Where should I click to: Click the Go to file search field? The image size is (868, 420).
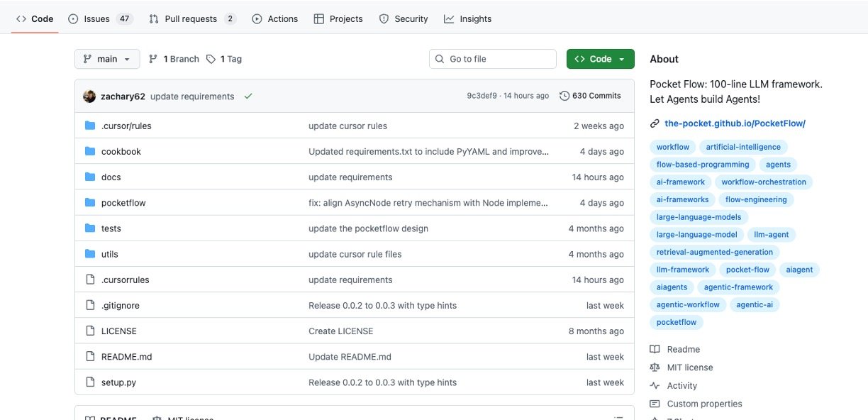coord(493,59)
